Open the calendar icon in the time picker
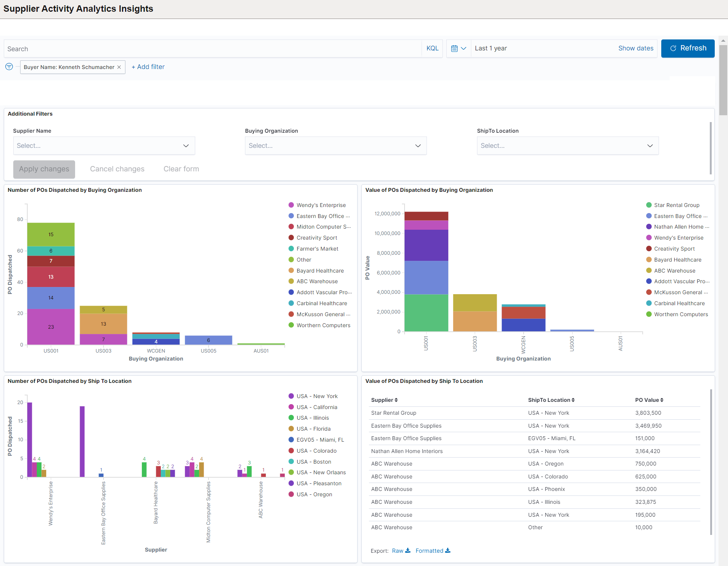 (455, 48)
